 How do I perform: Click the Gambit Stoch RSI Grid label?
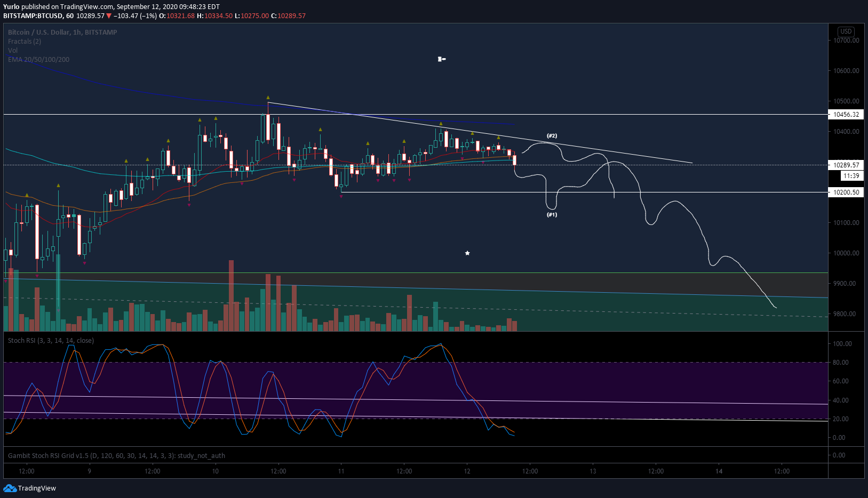click(116, 456)
